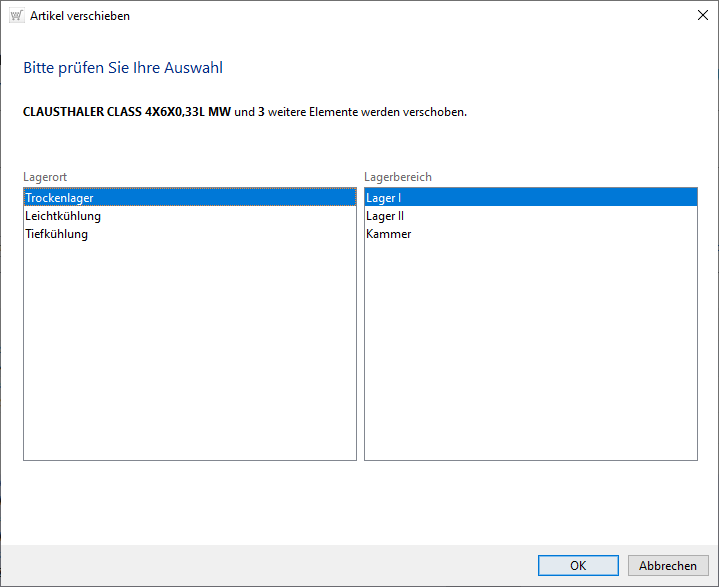Confirm the move with the OK button
The height and width of the screenshot is (587, 719).
(578, 565)
